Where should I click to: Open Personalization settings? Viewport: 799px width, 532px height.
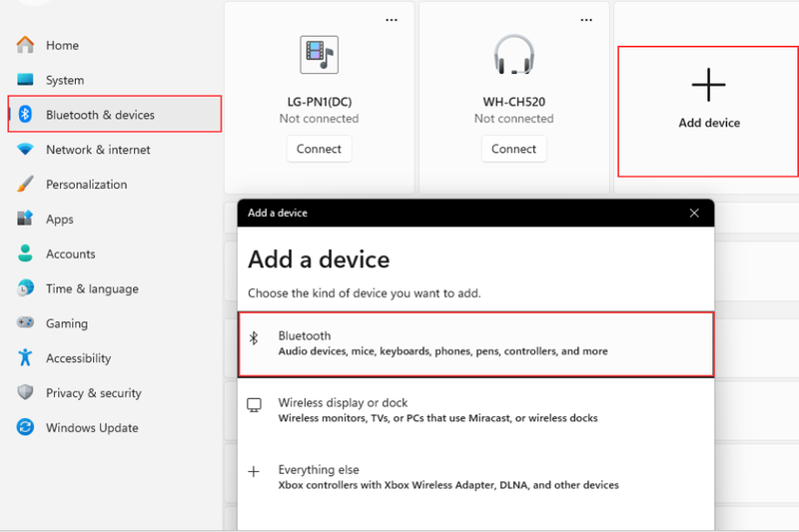[115, 185]
